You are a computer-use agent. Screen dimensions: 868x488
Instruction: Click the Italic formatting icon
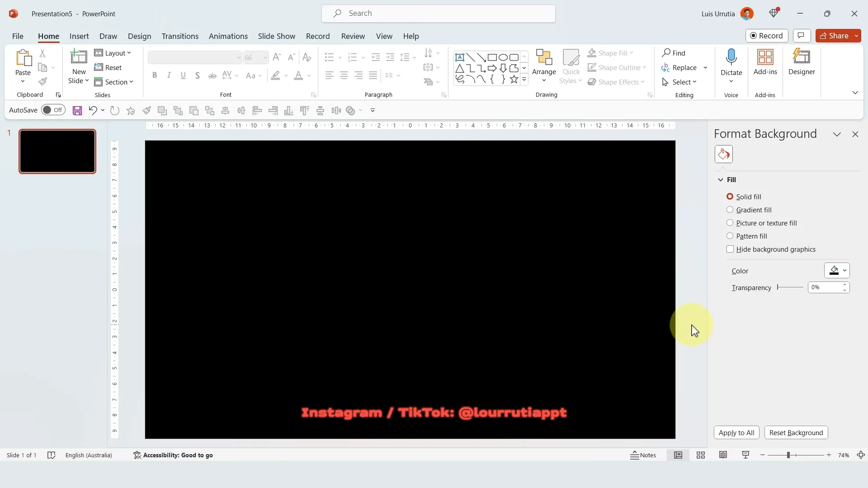pyautogui.click(x=169, y=75)
